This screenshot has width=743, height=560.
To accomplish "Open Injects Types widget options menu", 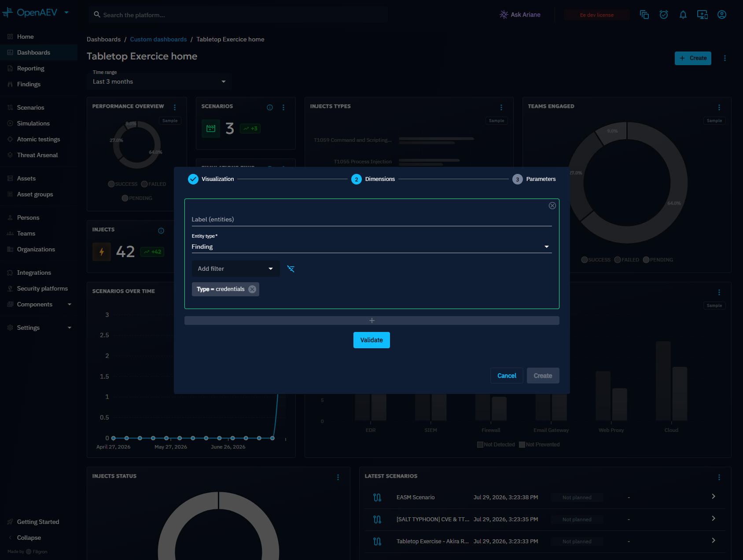I will click(501, 107).
